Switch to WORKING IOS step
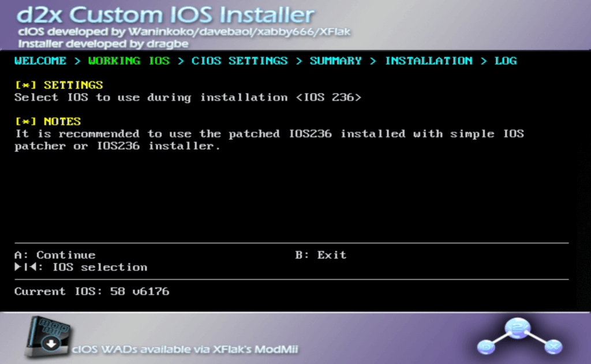591x364 pixels. pos(129,61)
